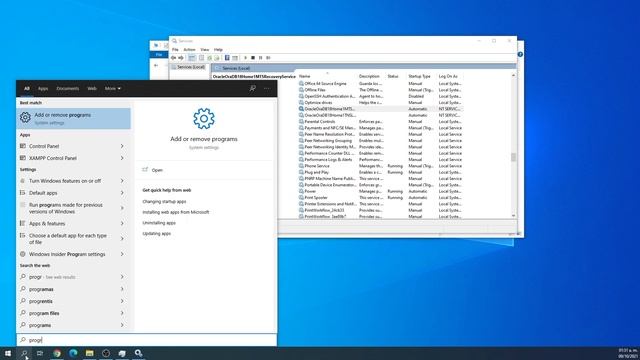The width and height of the screenshot is (640, 360).
Task: Switch to Apps search tab
Action: pos(43,88)
